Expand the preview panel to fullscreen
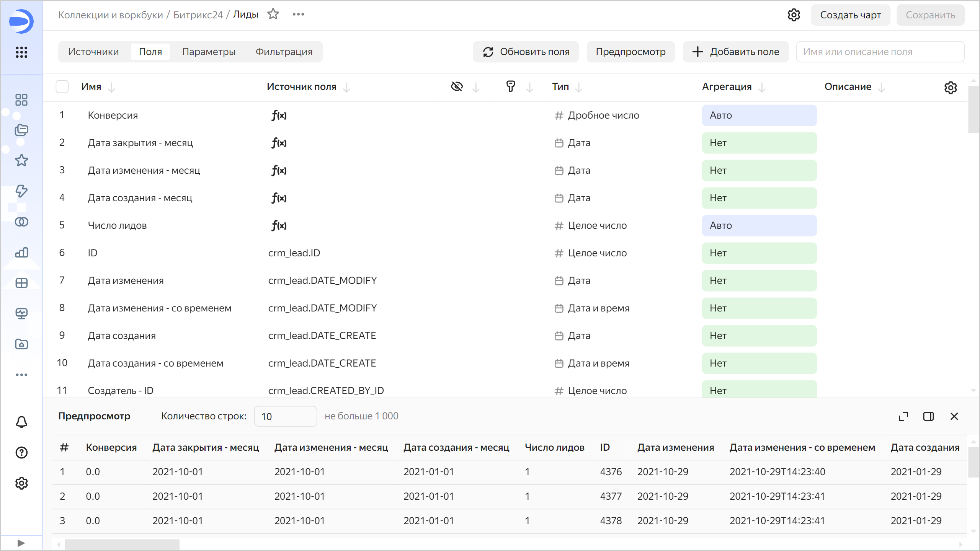 click(903, 416)
